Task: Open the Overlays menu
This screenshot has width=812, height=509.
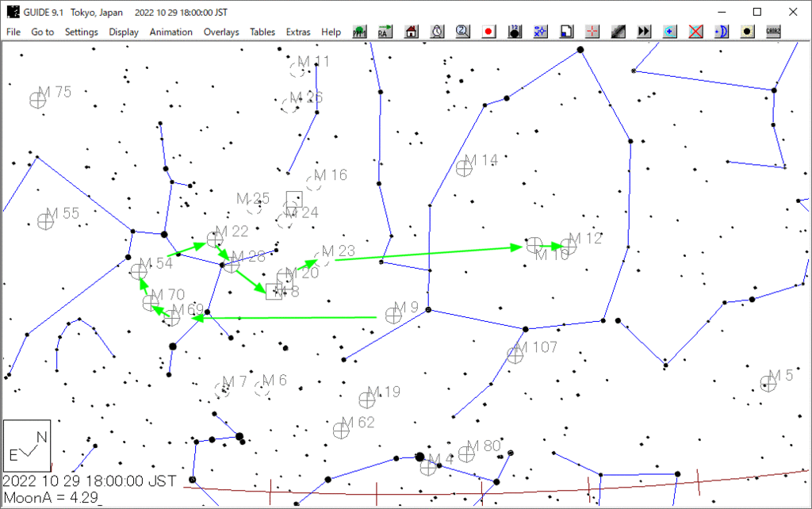Action: click(x=221, y=33)
